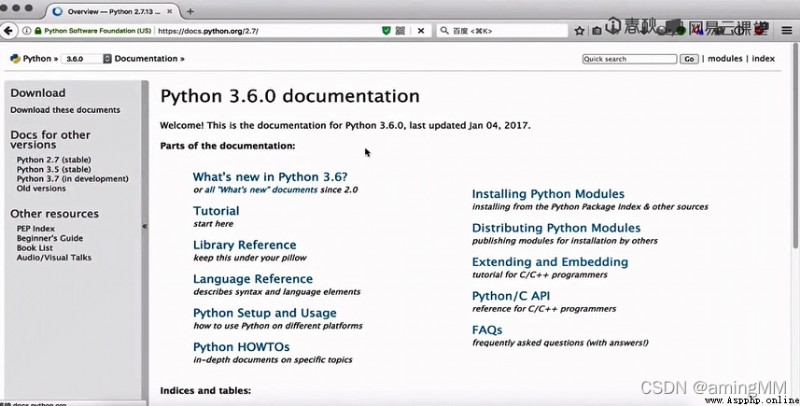The height and width of the screenshot is (406, 800).
Task: Open the Audio/Visual Talks link
Action: tap(54, 258)
